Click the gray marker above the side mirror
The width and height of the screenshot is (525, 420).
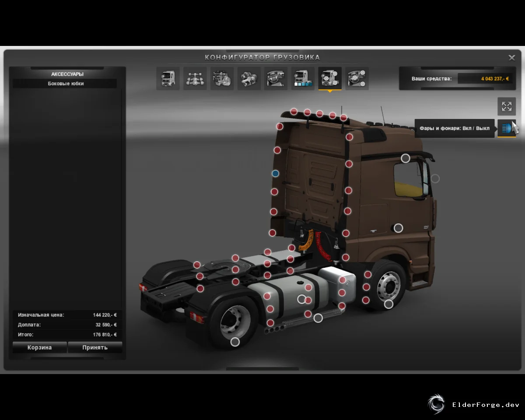(406, 158)
